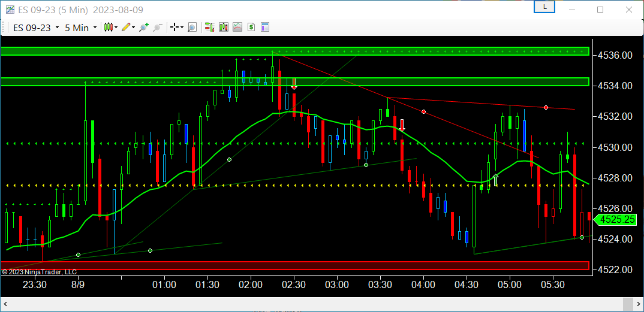Click the green anchor dot near 4524 at far right
The height and width of the screenshot is (312, 644).
coord(582,237)
